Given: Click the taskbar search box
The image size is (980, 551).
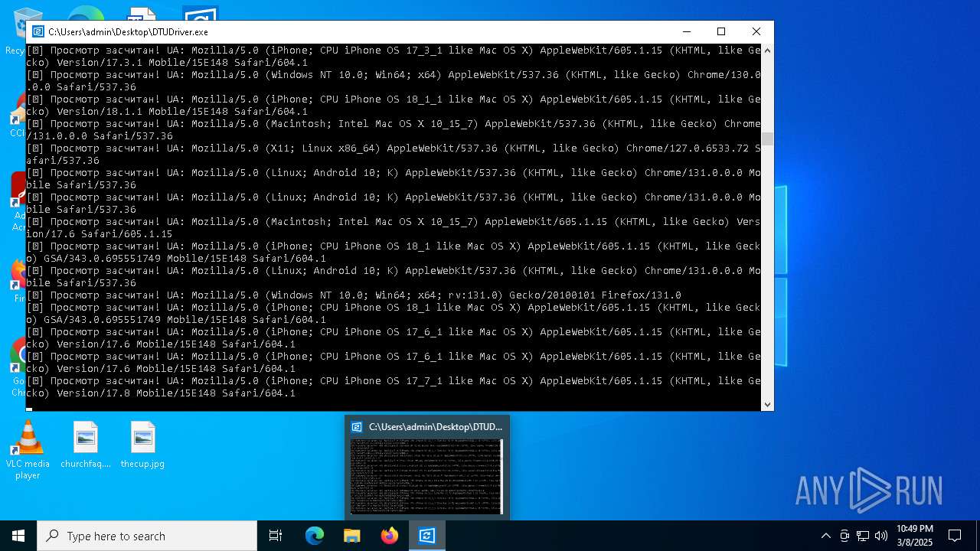Looking at the screenshot, I should click(x=147, y=536).
